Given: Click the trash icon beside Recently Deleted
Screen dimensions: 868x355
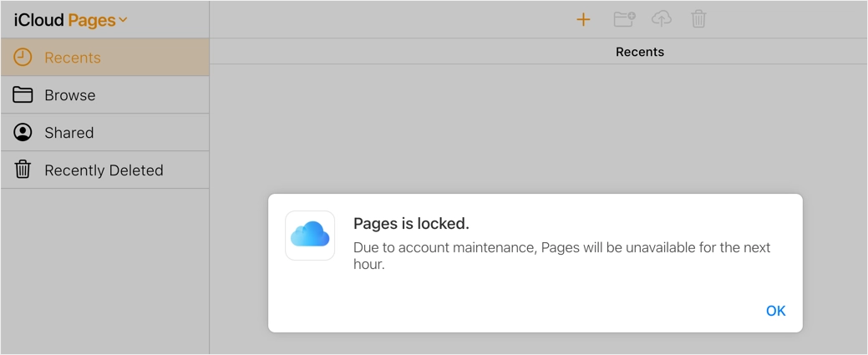Looking at the screenshot, I should tap(23, 170).
